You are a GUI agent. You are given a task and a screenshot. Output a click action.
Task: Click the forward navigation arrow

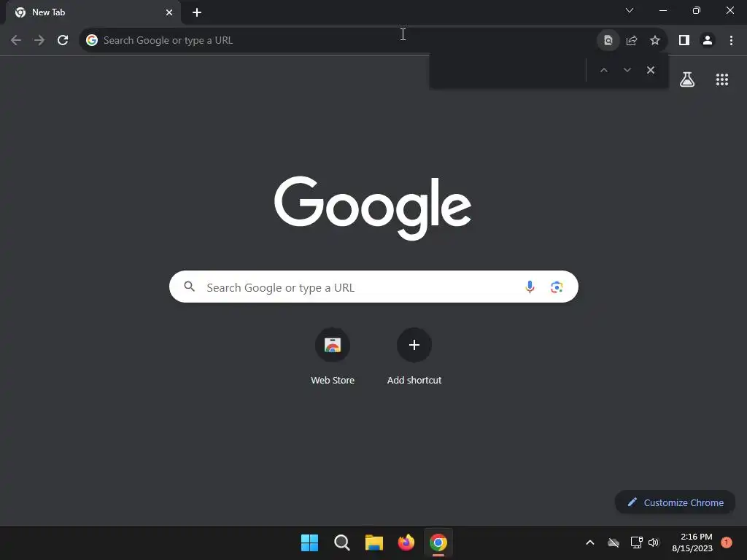click(39, 40)
